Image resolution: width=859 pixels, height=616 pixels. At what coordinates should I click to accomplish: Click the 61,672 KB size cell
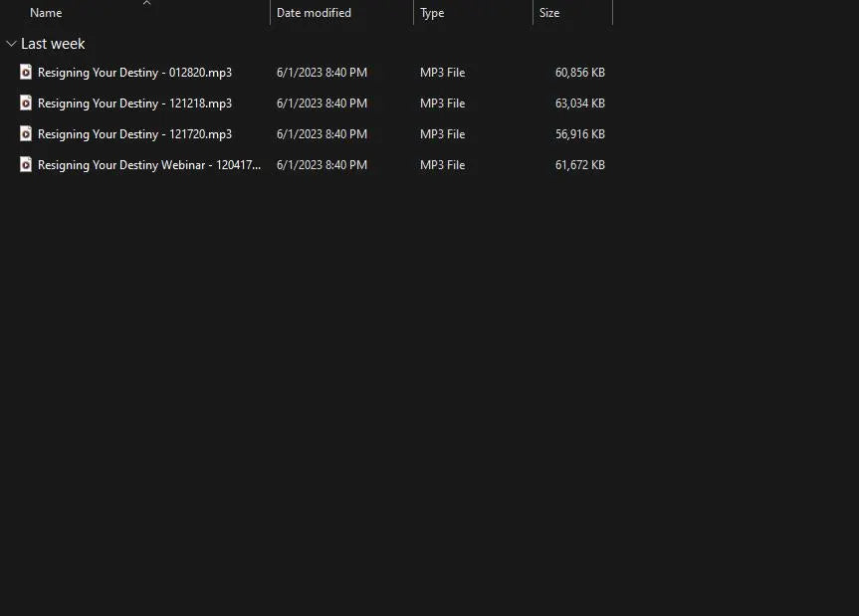point(579,165)
